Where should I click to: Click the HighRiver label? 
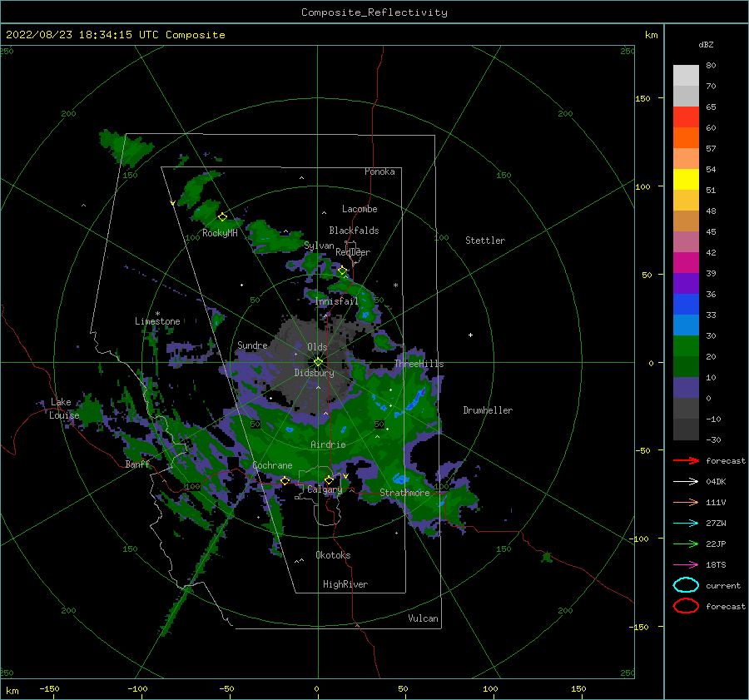pos(345,584)
